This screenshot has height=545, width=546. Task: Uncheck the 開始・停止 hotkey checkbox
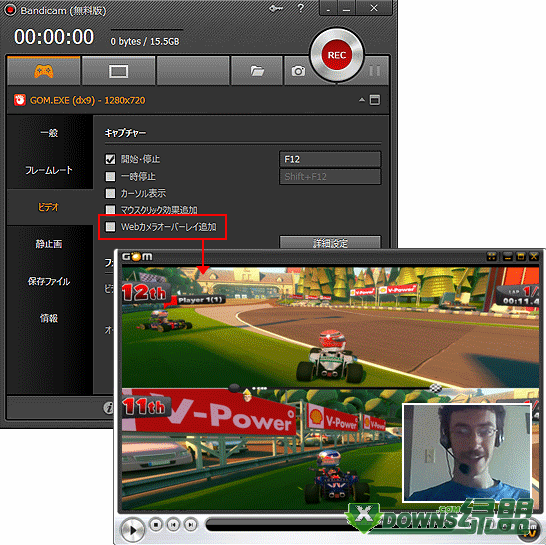[x=110, y=159]
